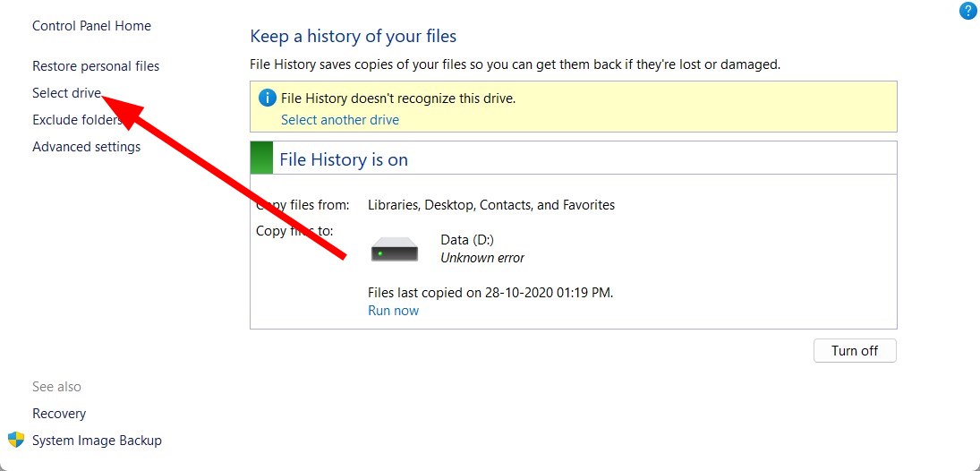Click the Data (D:) hard drive icon
This screenshot has width=980, height=471.
pyautogui.click(x=395, y=249)
